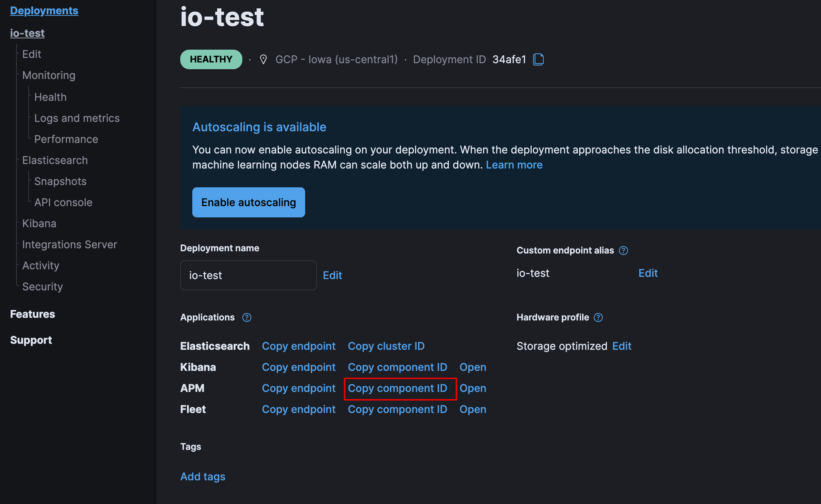
Task: Open Security in the sidebar
Action: coord(43,287)
